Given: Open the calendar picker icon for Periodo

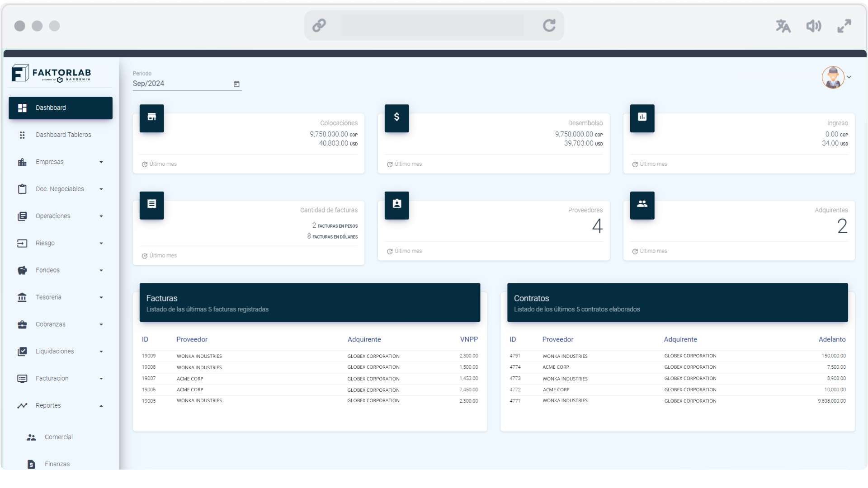Looking at the screenshot, I should pos(236,84).
